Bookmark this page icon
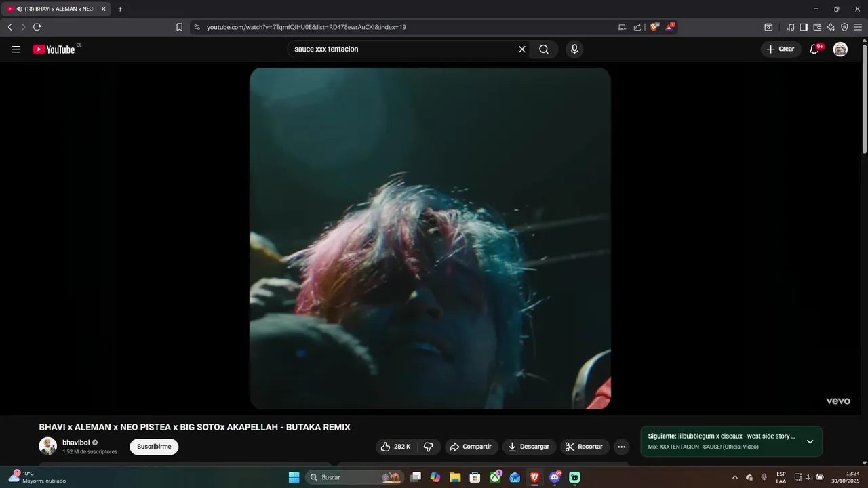This screenshot has height=488, width=868. pyautogui.click(x=179, y=27)
